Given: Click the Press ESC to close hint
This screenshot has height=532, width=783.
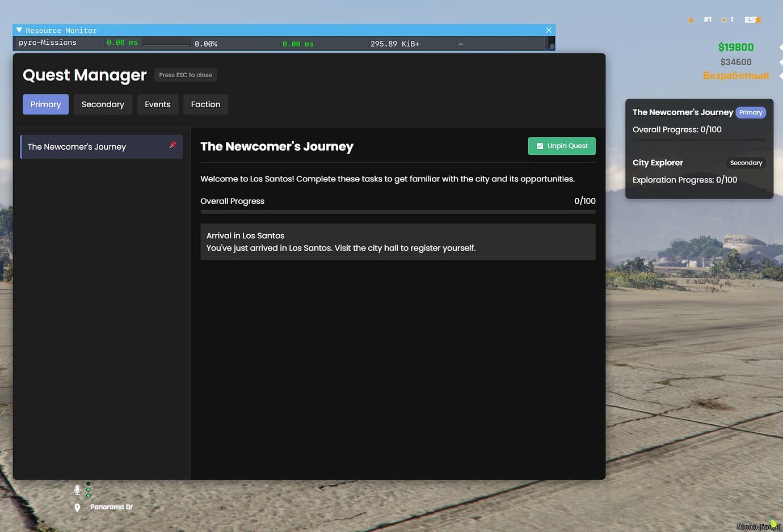Looking at the screenshot, I should [x=186, y=75].
